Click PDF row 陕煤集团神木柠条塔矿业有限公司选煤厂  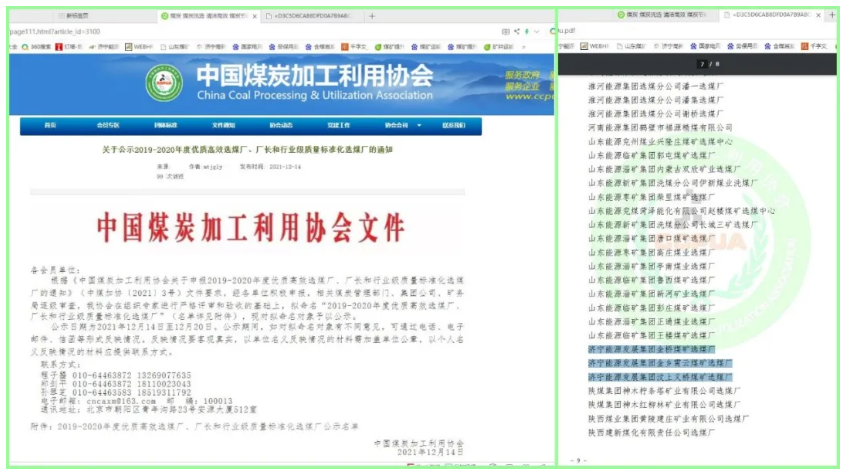point(664,391)
